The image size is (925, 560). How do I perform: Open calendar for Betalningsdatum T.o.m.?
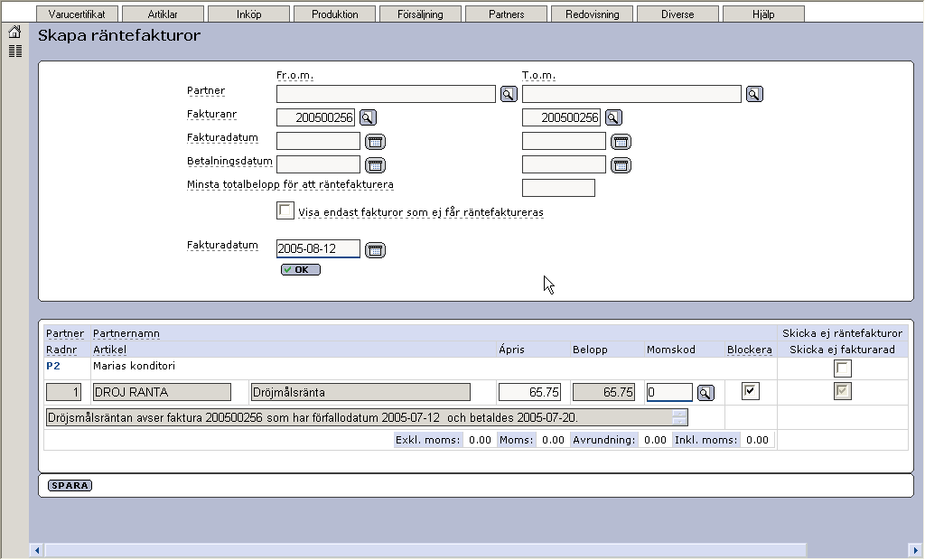[x=621, y=165]
